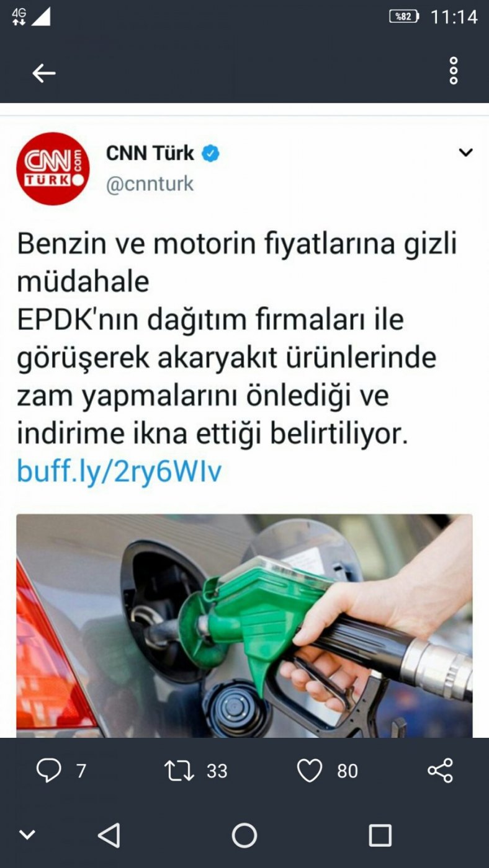Tap the battery indicator in status bar

(x=404, y=17)
